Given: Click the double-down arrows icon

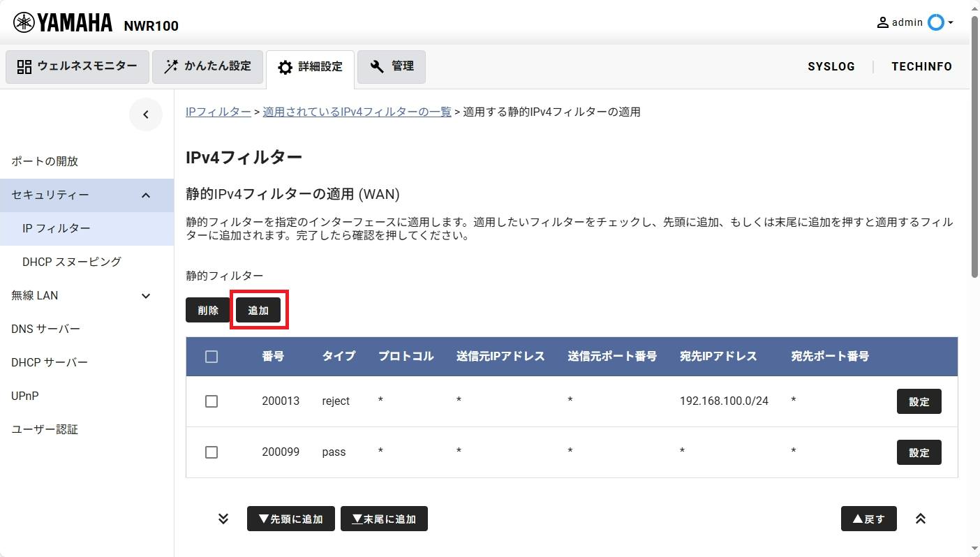Looking at the screenshot, I should pyautogui.click(x=223, y=519).
